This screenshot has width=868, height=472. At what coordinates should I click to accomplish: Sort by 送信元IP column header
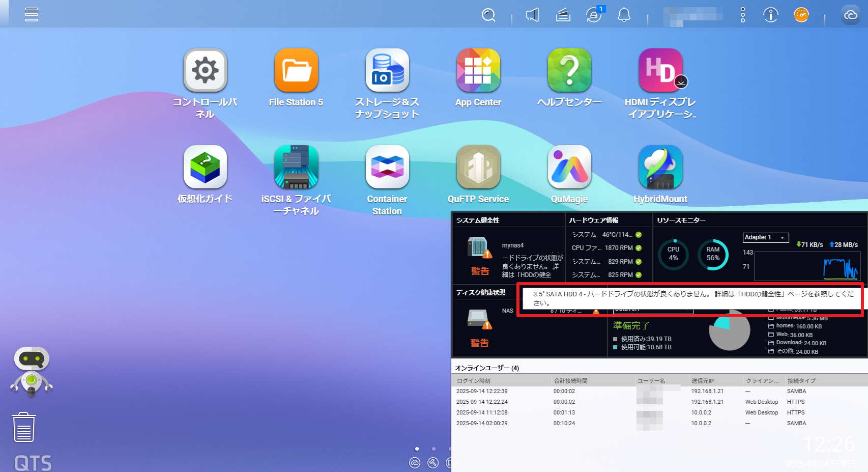[x=716, y=381]
